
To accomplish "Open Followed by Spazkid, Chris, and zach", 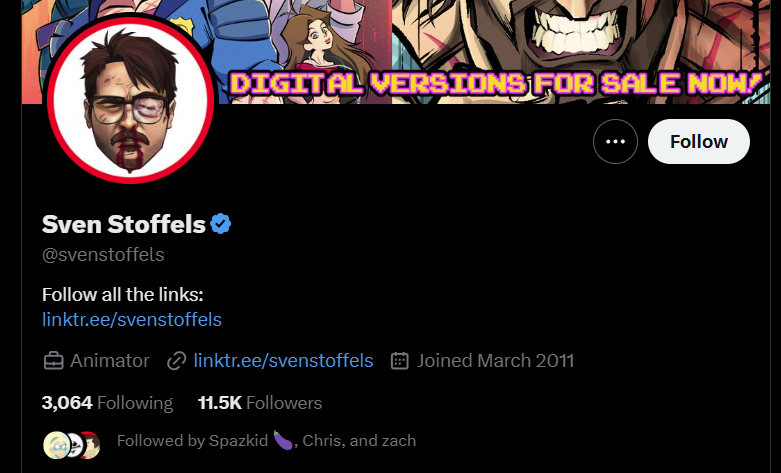I will coord(266,441).
